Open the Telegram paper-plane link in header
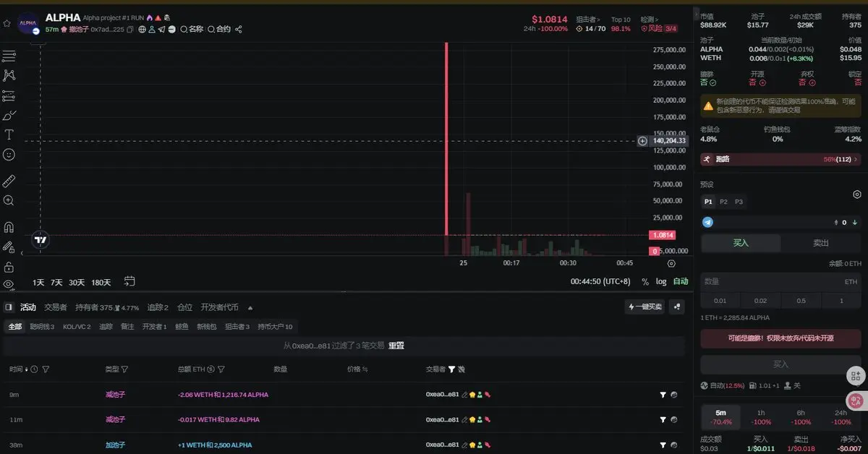 coord(162,30)
